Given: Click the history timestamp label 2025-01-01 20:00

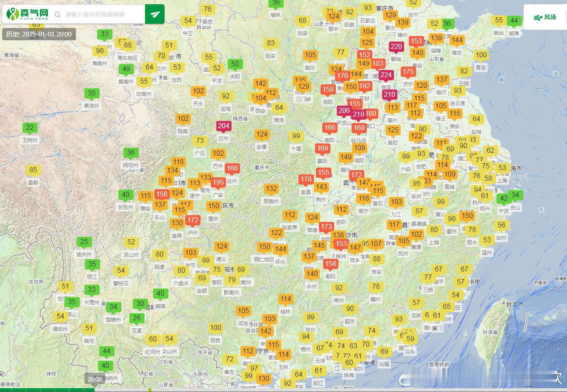Looking at the screenshot, I should tap(39, 34).
